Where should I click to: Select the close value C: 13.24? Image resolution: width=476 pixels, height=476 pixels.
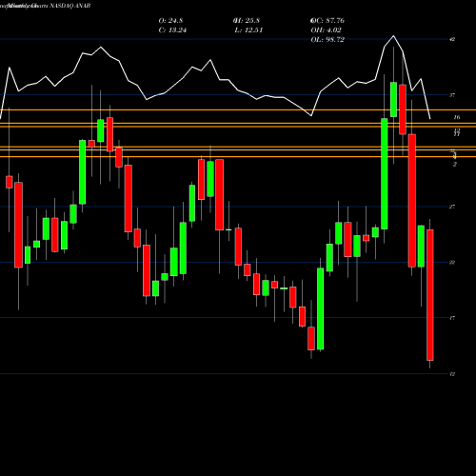click(172, 30)
